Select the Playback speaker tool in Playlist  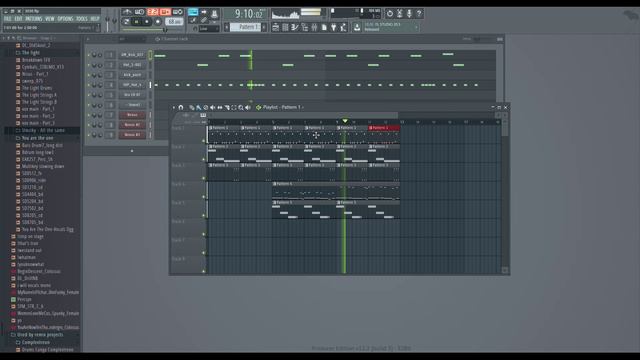(248, 107)
